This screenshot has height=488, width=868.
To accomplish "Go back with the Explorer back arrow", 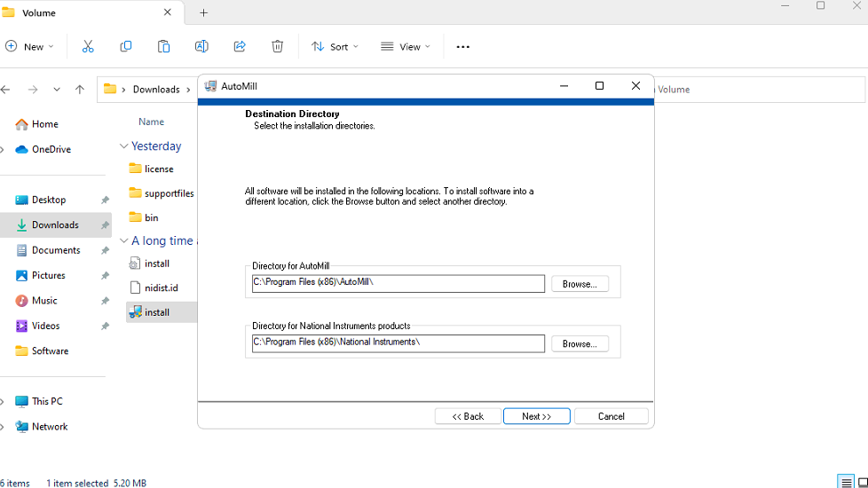I will click(6, 89).
